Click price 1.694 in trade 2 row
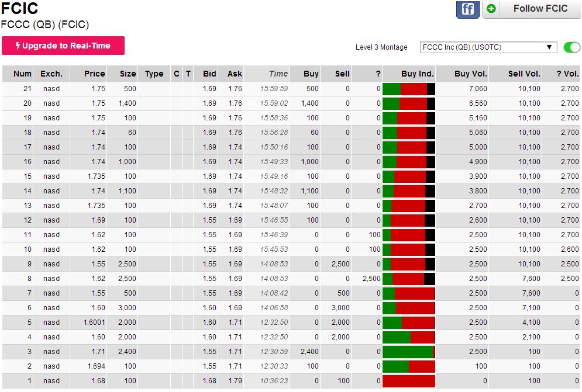582x392 pixels. point(97,366)
